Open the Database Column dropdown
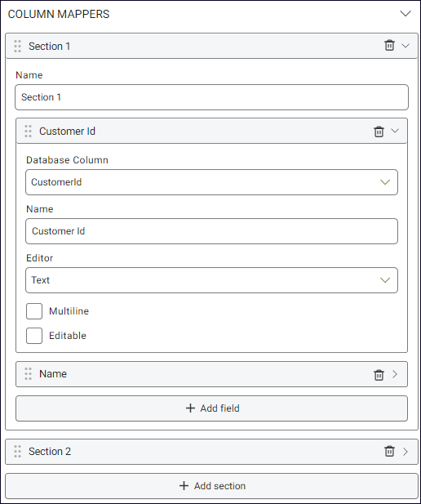 click(x=211, y=182)
